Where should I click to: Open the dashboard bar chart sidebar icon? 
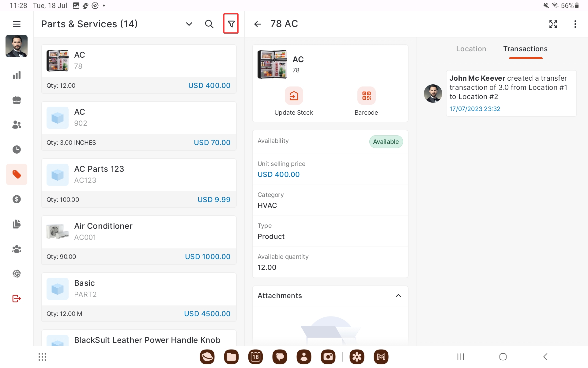17,75
